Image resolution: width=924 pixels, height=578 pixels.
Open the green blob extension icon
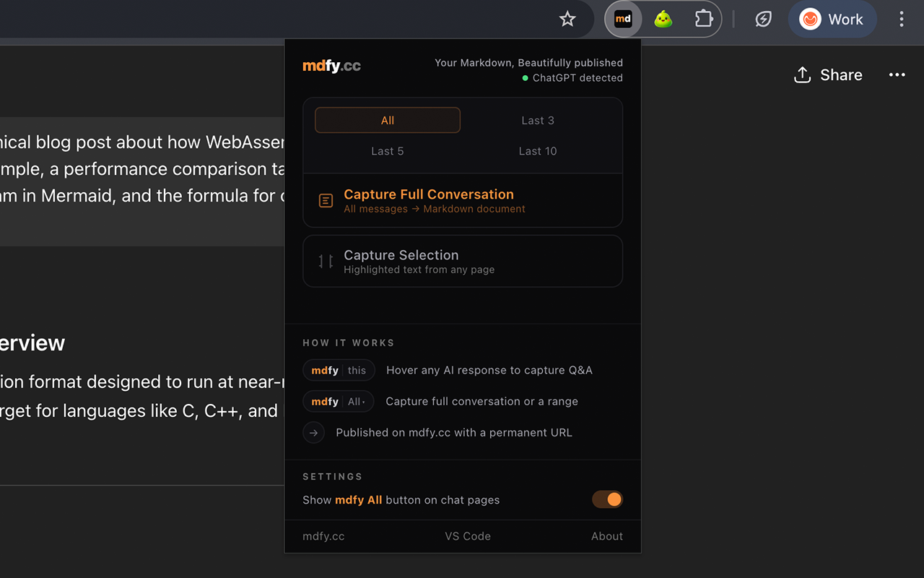[x=663, y=20]
